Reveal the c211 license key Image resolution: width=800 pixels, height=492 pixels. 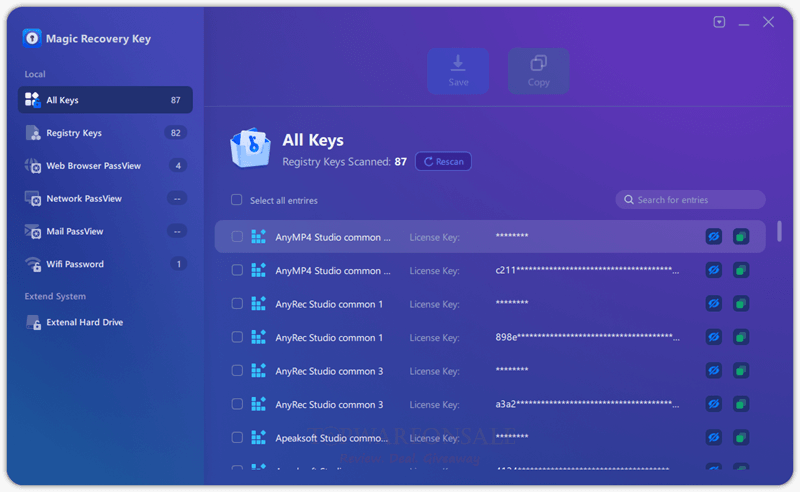click(713, 270)
